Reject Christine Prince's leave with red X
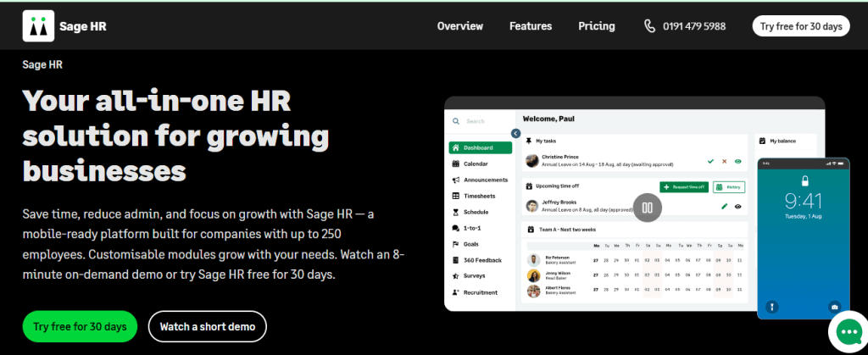This screenshot has width=868, height=355. click(724, 162)
